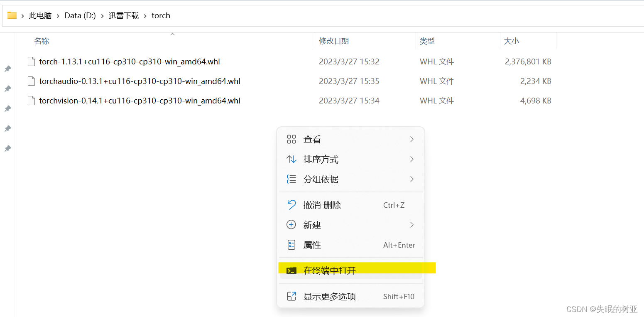Expand the 查看 submenu arrow

[412, 139]
